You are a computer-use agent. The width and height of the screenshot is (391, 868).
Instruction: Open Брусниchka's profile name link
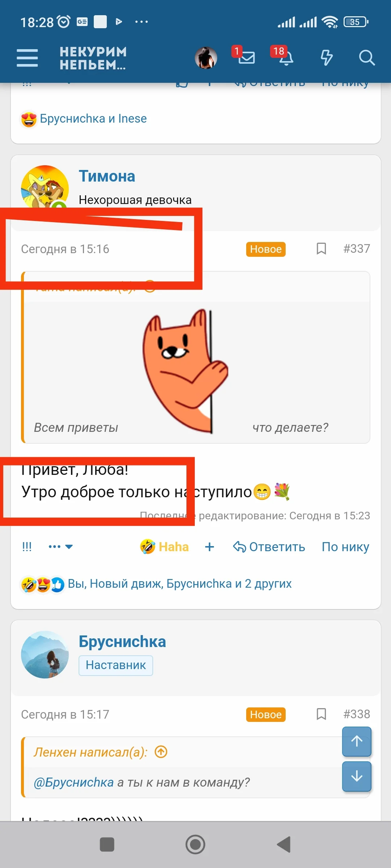point(122,642)
